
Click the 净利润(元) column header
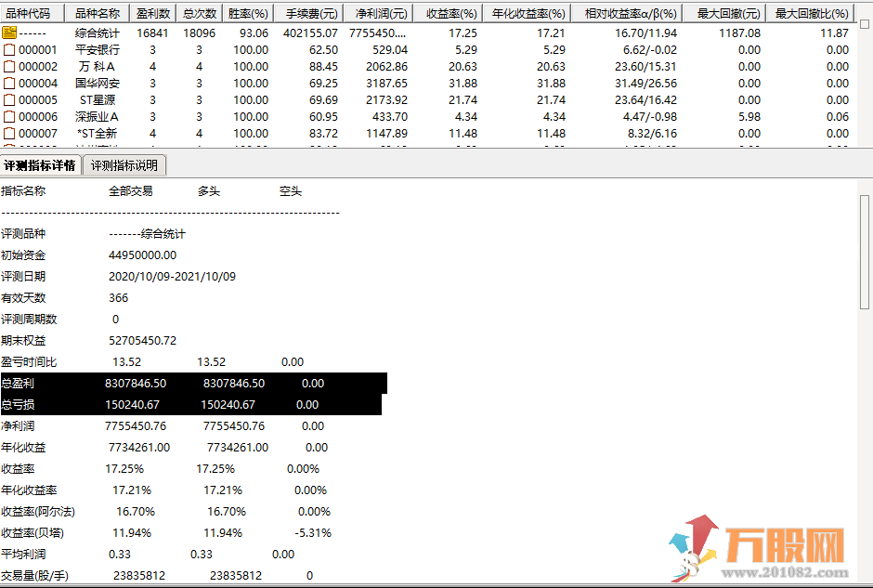[379, 13]
